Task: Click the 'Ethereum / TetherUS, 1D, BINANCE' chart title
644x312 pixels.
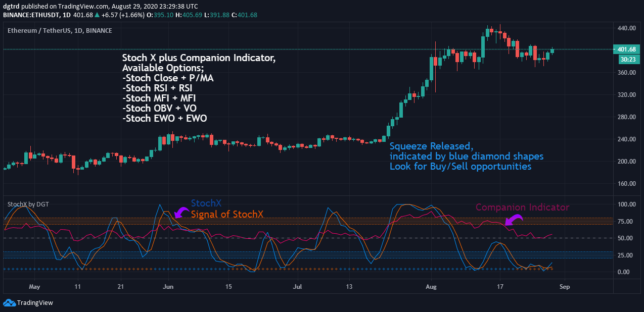Action: pyautogui.click(x=60, y=31)
